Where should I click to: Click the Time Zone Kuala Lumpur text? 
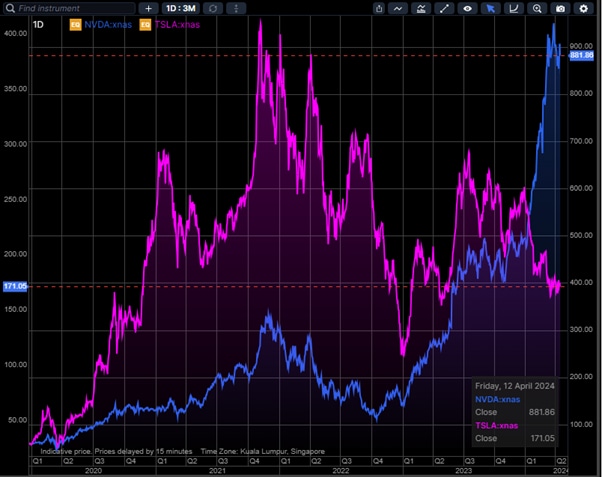(x=263, y=451)
